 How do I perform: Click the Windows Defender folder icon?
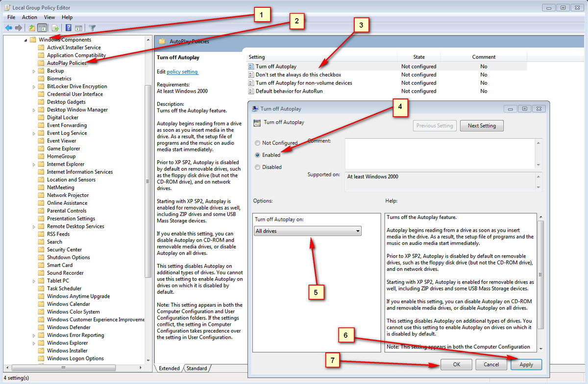pos(41,327)
